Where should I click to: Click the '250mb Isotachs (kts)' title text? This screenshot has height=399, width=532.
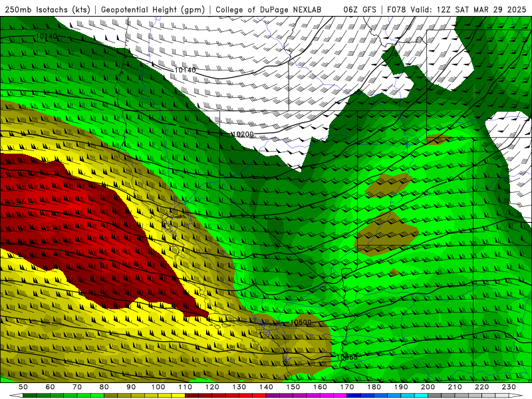[47, 9]
